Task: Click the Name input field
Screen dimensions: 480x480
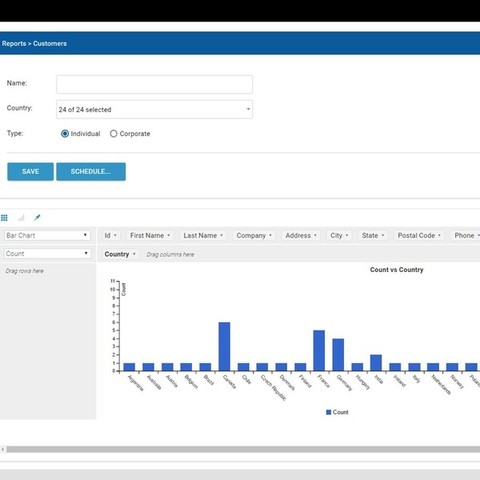Action: pos(154,84)
